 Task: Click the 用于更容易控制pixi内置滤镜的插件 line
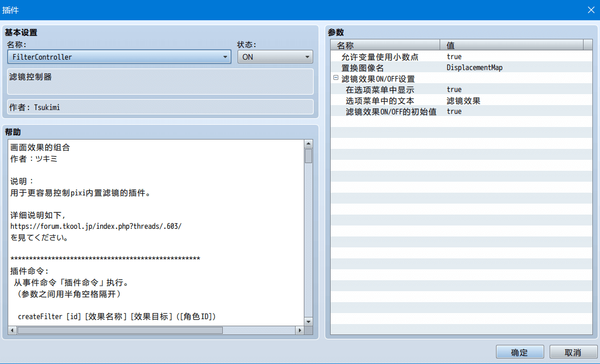click(80, 193)
